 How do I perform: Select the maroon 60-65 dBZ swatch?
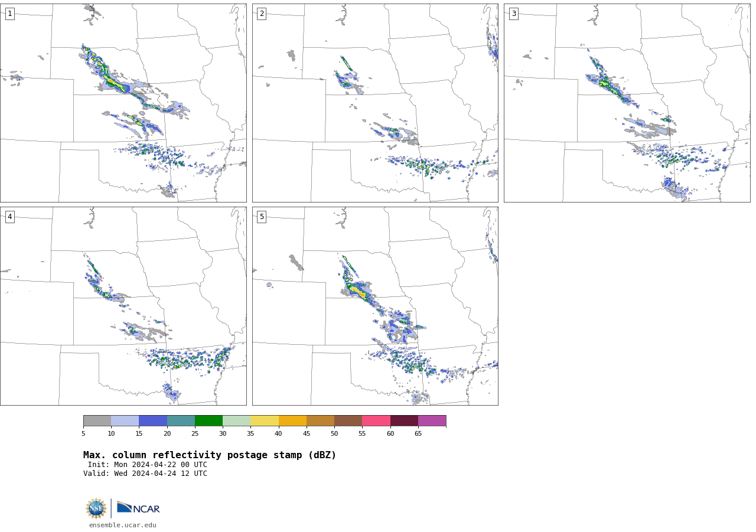pos(404,420)
